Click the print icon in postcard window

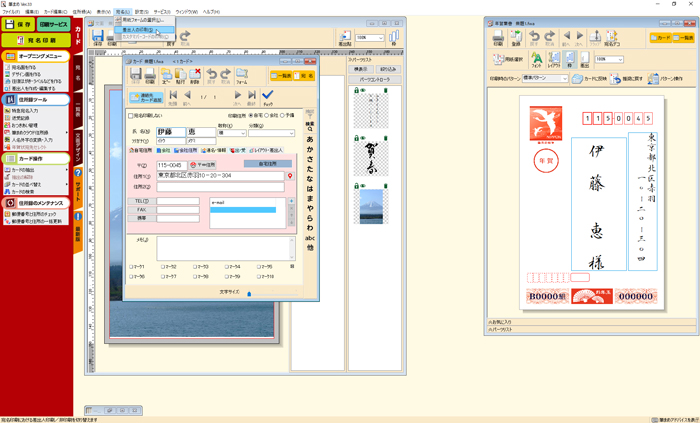pos(498,39)
